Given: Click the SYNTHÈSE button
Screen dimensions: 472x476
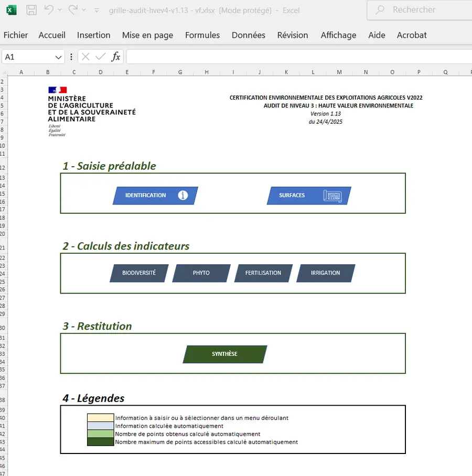Looking at the screenshot, I should [225, 354].
